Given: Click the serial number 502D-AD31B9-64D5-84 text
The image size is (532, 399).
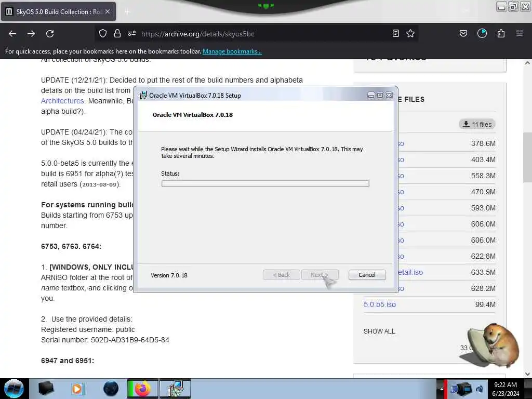Looking at the screenshot, I should 130,340.
